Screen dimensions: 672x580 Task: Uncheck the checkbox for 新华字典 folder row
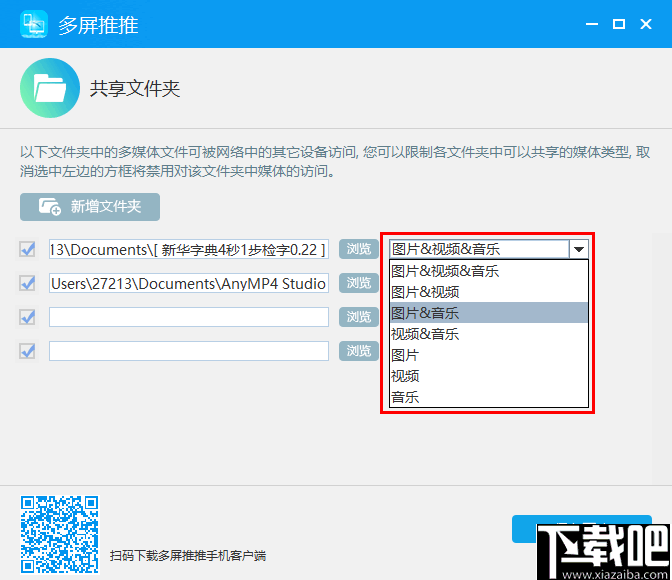click(x=27, y=249)
